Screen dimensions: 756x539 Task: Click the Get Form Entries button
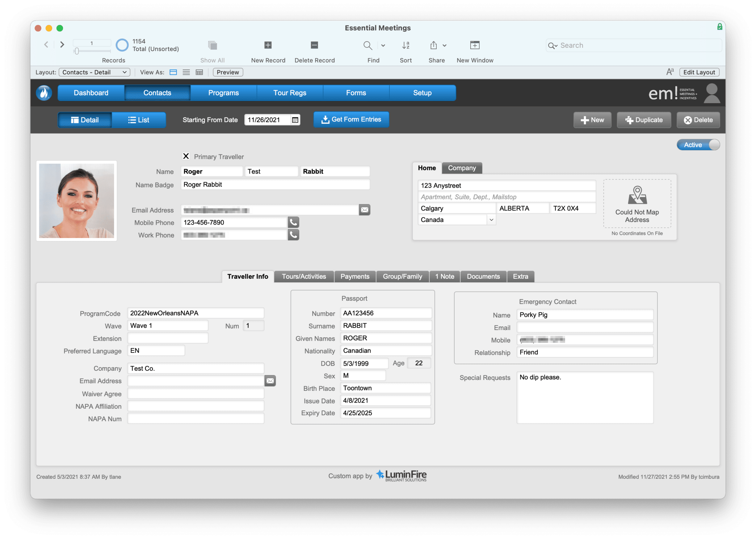pos(351,119)
